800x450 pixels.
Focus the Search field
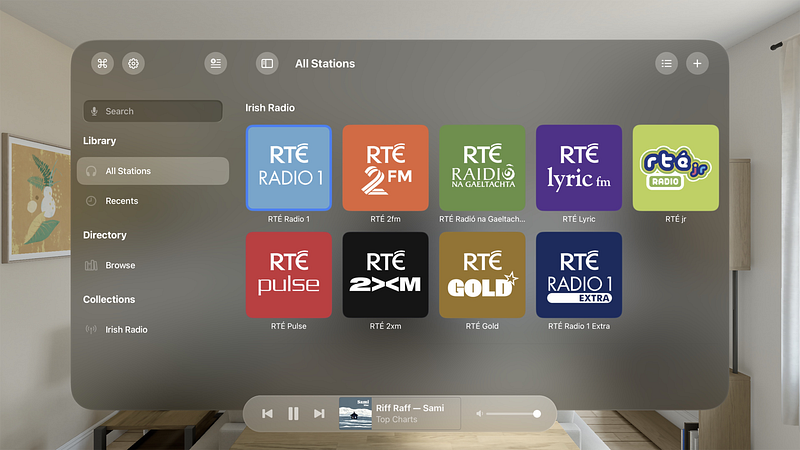153,111
